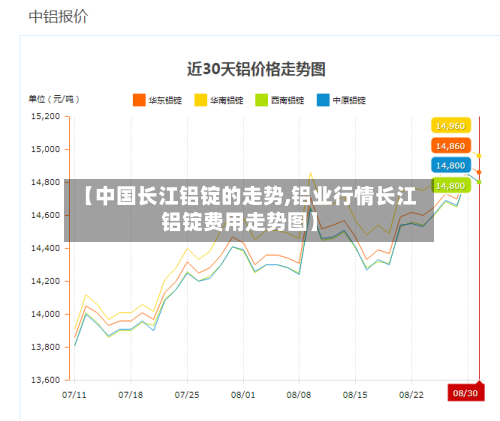The height and width of the screenshot is (421, 500).
Task: Toggle the 中原铝锭 series legend label
Action: pyautogui.click(x=349, y=100)
